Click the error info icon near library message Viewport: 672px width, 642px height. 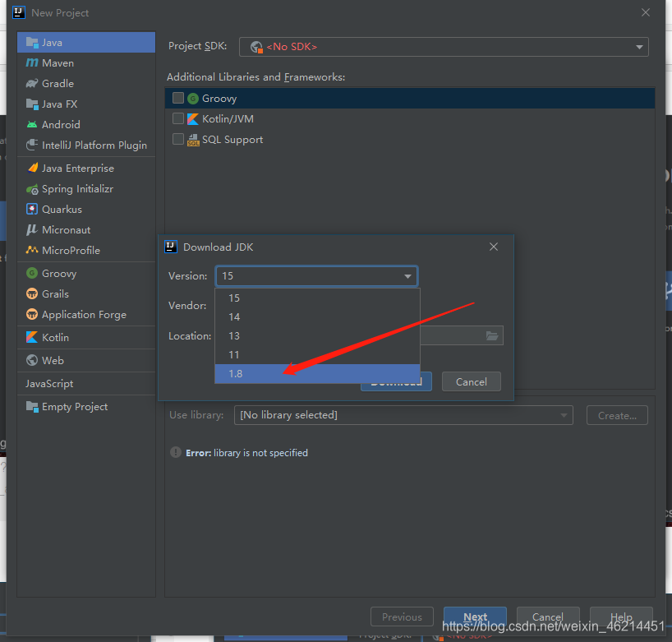(x=176, y=452)
